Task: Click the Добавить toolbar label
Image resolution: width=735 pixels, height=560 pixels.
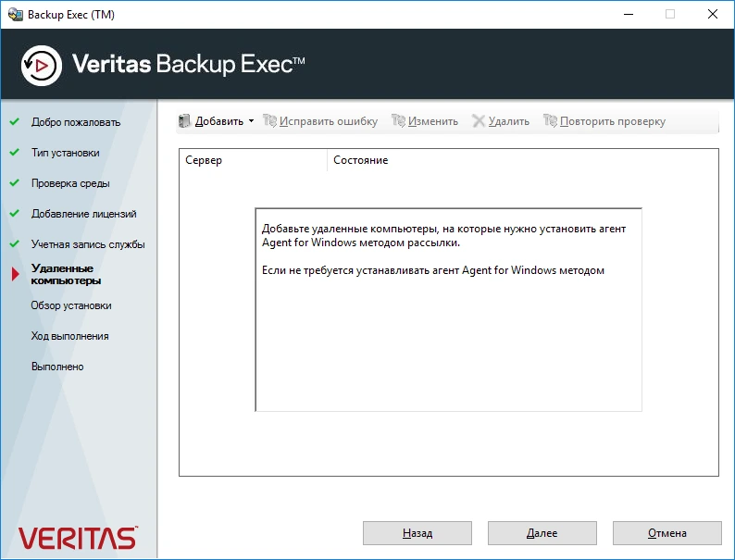Action: click(x=218, y=121)
